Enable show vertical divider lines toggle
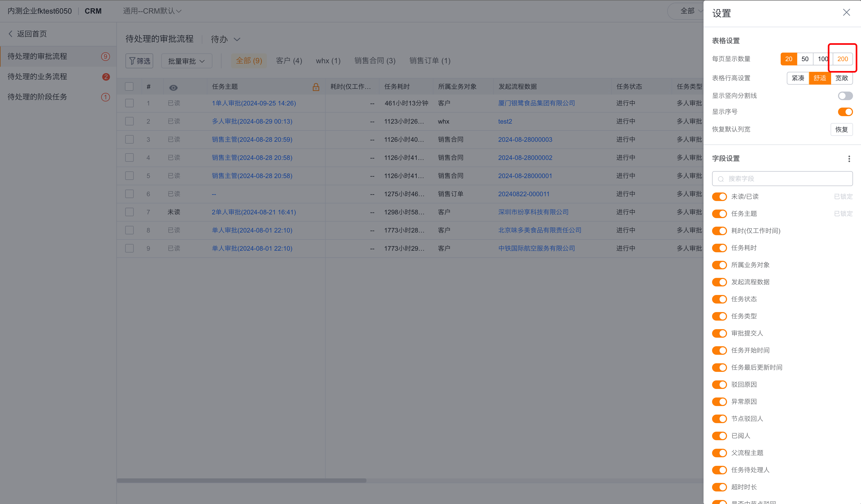 [845, 96]
